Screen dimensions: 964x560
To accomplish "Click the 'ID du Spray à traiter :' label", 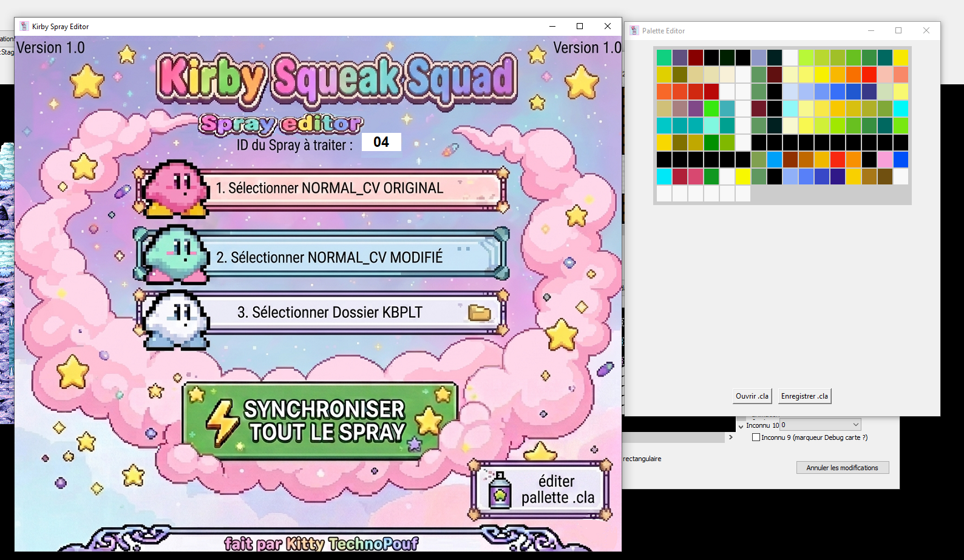I will pos(294,145).
